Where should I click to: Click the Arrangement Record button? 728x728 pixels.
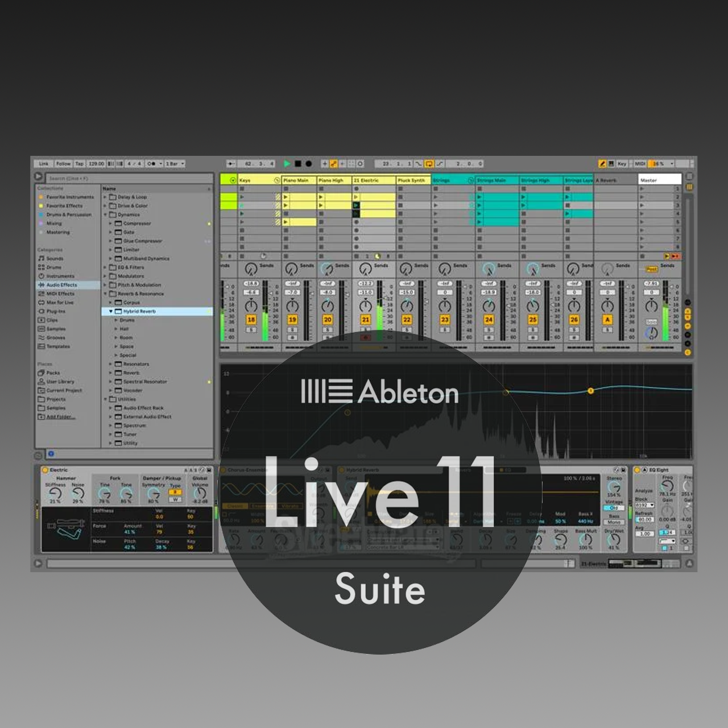(x=309, y=164)
